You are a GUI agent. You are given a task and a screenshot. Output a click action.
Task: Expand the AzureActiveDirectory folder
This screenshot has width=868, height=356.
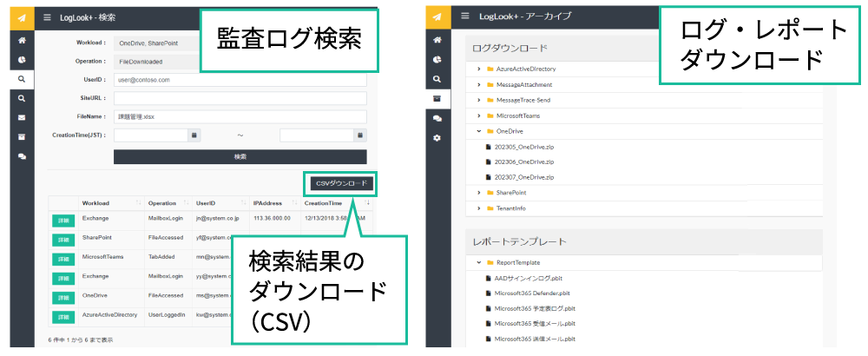tap(478, 69)
